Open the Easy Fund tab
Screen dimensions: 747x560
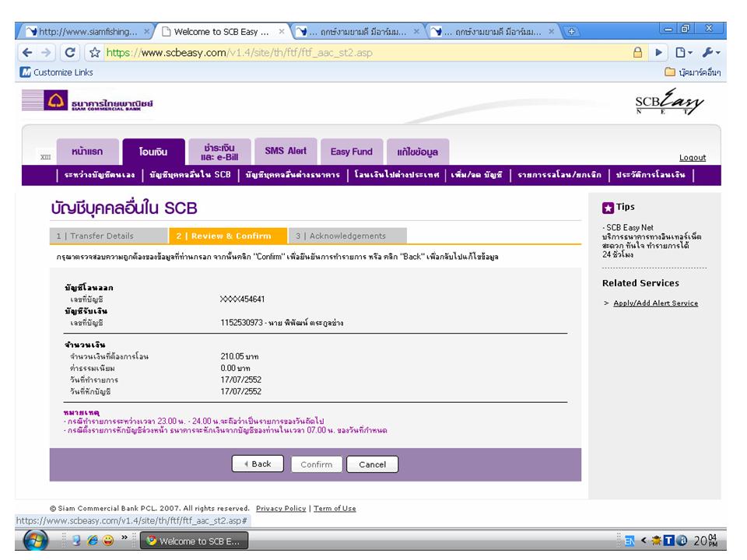pos(352,152)
